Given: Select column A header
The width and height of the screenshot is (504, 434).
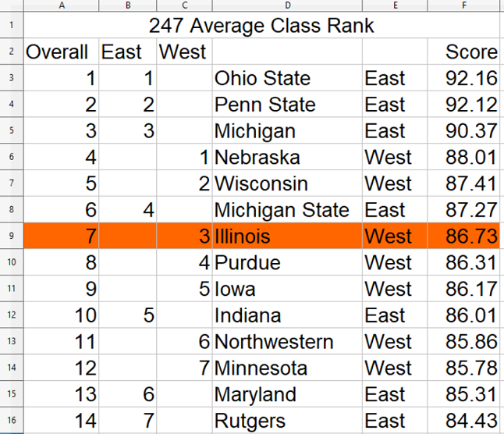Looking at the screenshot, I should pos(62,5).
